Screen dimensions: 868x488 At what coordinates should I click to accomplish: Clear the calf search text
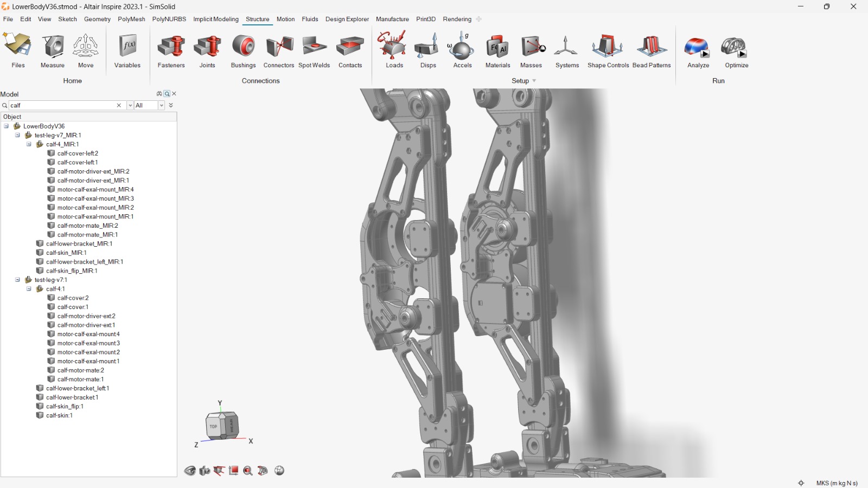tap(119, 105)
